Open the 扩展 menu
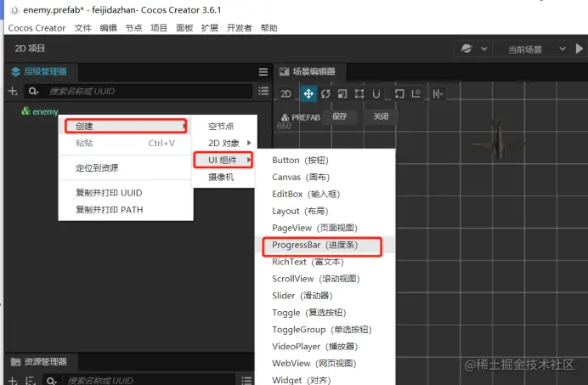 click(210, 28)
